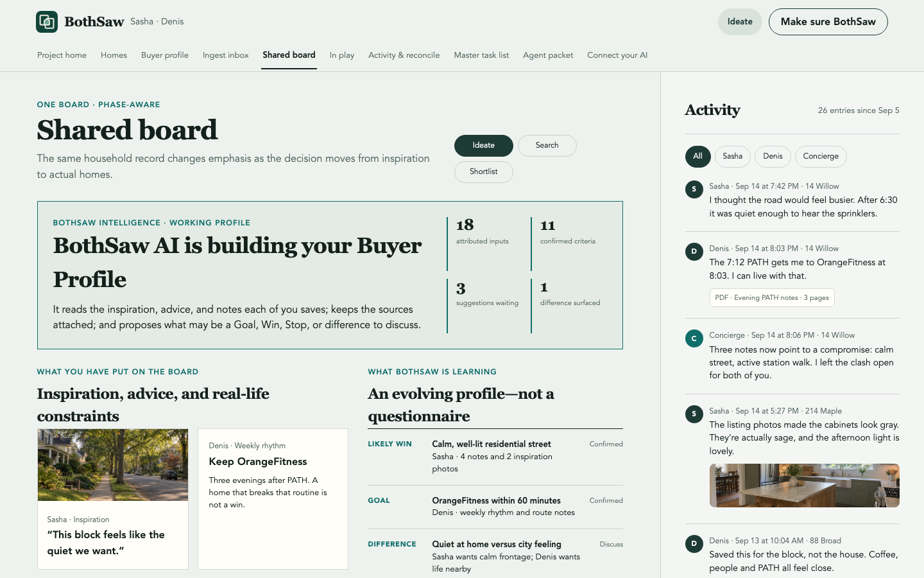Open the kitchen photo in 214 Maple entry
Viewport: 924px width, 578px height.
[x=805, y=486]
